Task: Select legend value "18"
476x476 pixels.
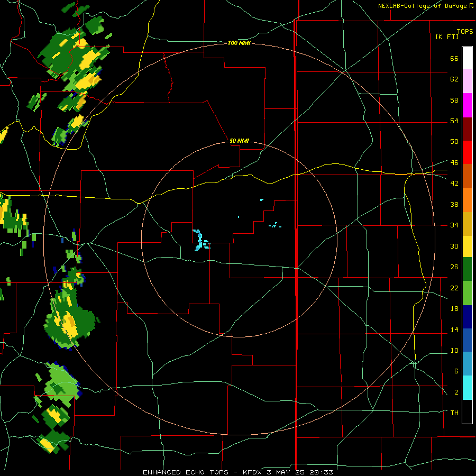Action: [x=454, y=308]
